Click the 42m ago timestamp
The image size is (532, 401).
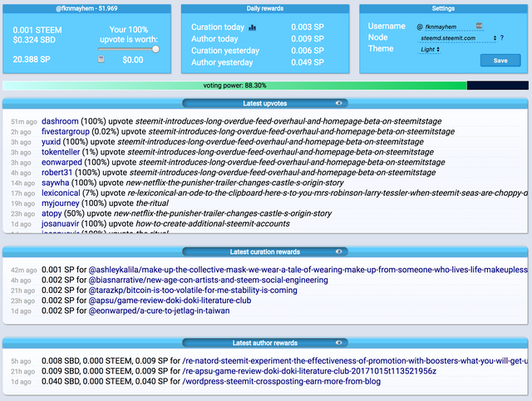pyautogui.click(x=24, y=270)
